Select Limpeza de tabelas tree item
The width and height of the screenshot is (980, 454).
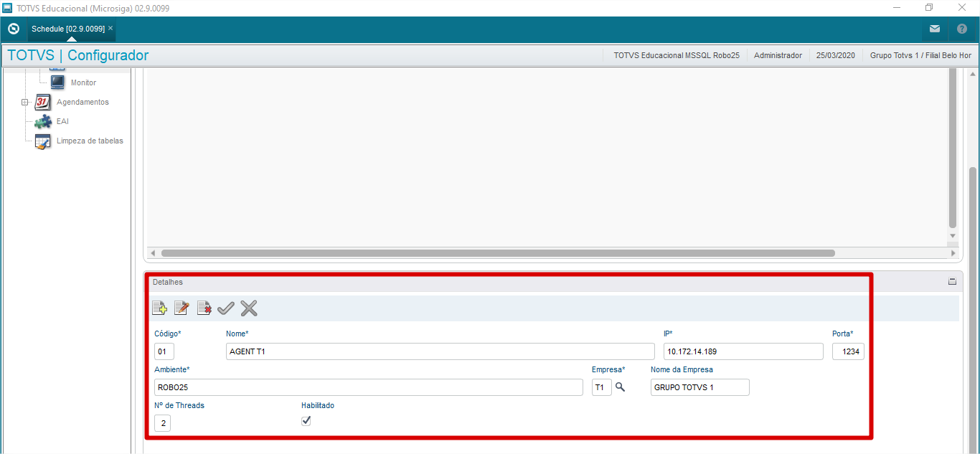[x=90, y=141]
